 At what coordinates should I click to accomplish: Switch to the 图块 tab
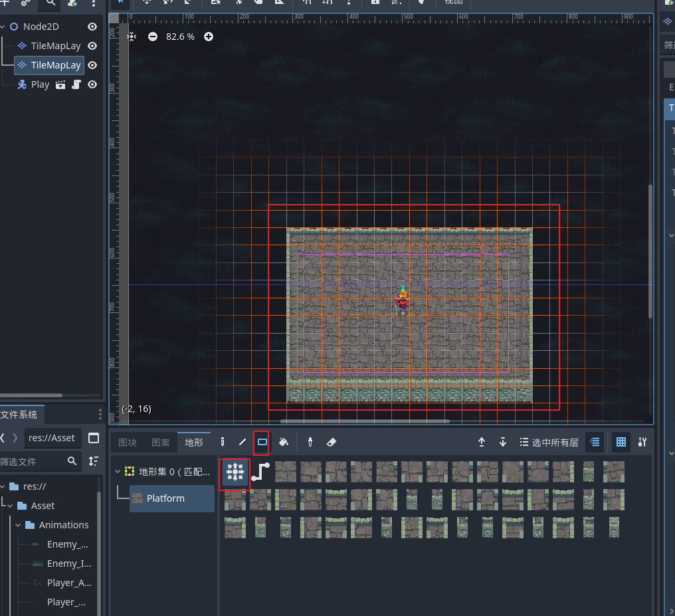(x=128, y=443)
